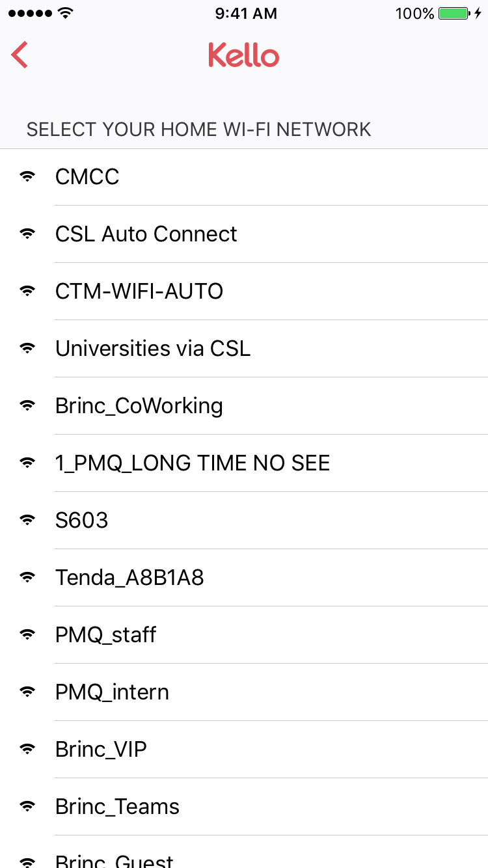Image resolution: width=488 pixels, height=868 pixels.
Task: Tap Wi-Fi icon next to S603
Action: coord(27,520)
